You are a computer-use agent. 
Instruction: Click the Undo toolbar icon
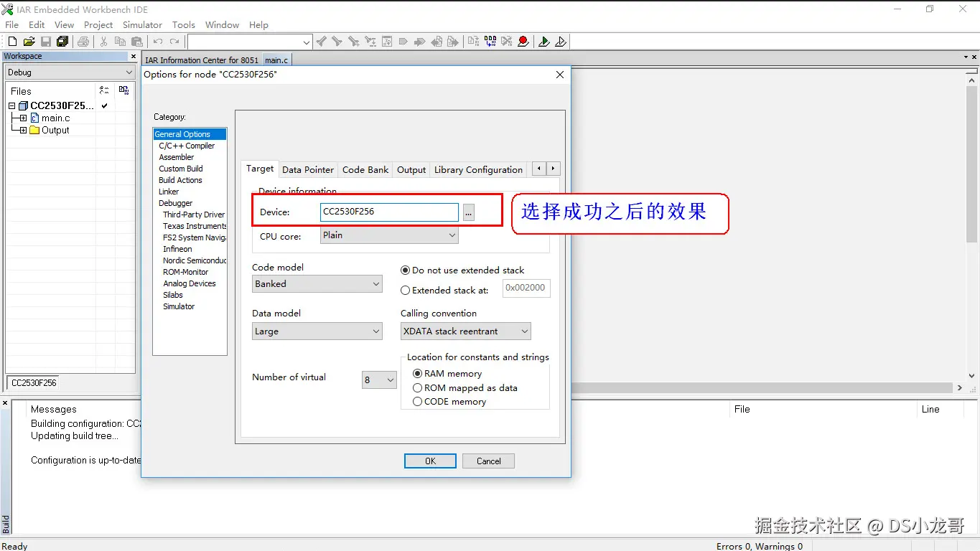(x=158, y=42)
